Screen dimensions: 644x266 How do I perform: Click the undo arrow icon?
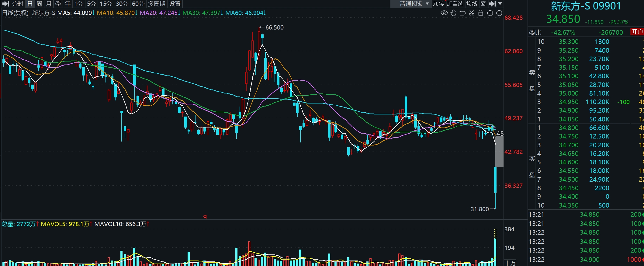tap(462, 13)
